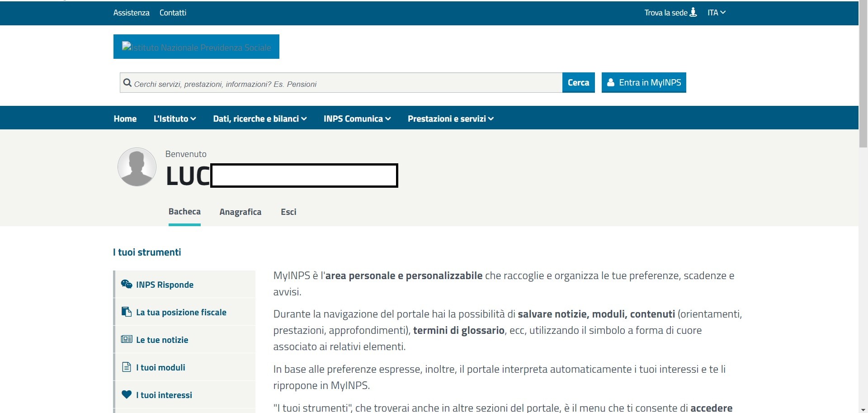Click the user icon in Entra in MyINPS
The image size is (868, 413).
pyautogui.click(x=611, y=82)
